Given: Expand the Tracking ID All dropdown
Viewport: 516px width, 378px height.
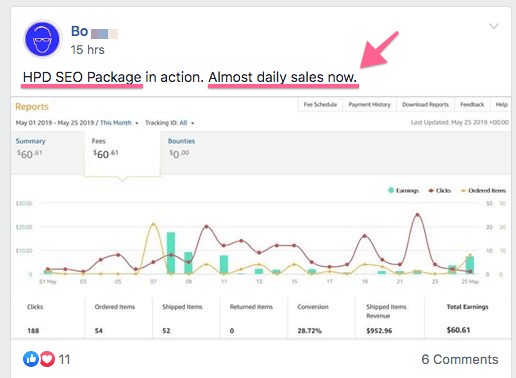Looking at the screenshot, I should (169, 123).
